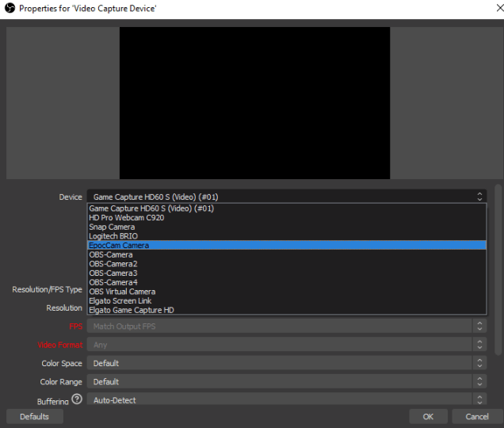Select OBS Virtual Camera option
This screenshot has width=504, height=428.
click(286, 292)
